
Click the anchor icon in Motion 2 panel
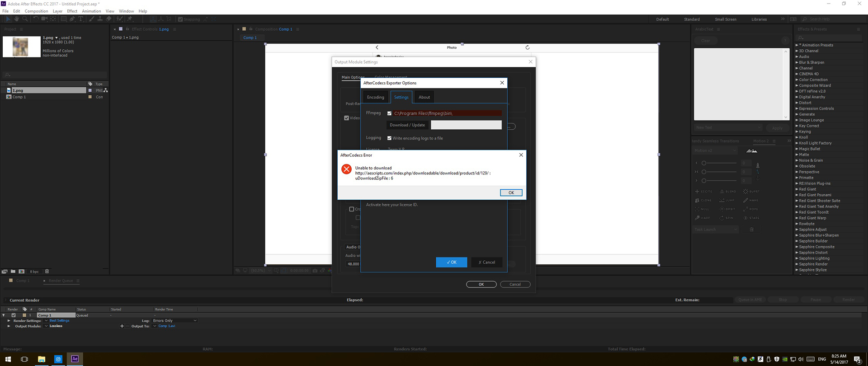[758, 178]
